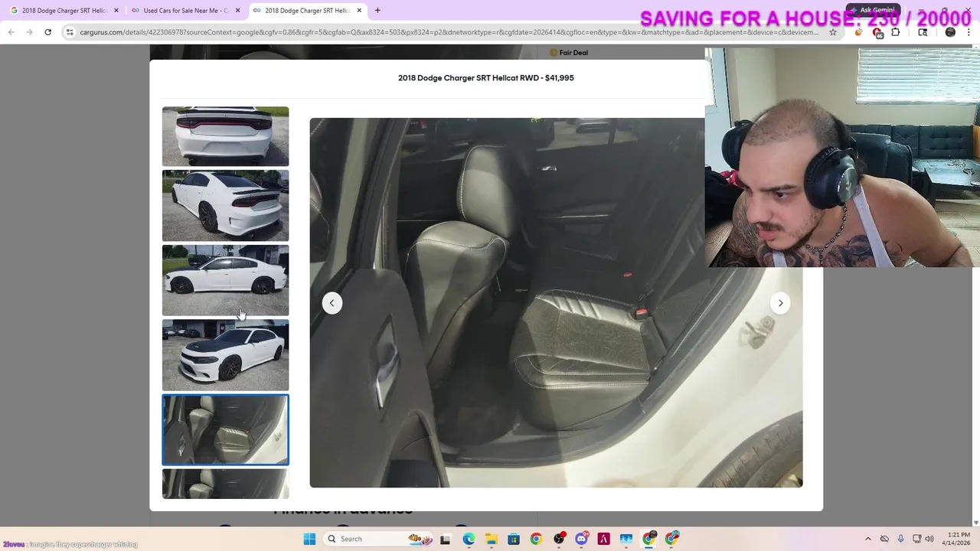Image resolution: width=980 pixels, height=551 pixels.
Task: Click the cloud sync off tray icon
Action: pos(884,539)
